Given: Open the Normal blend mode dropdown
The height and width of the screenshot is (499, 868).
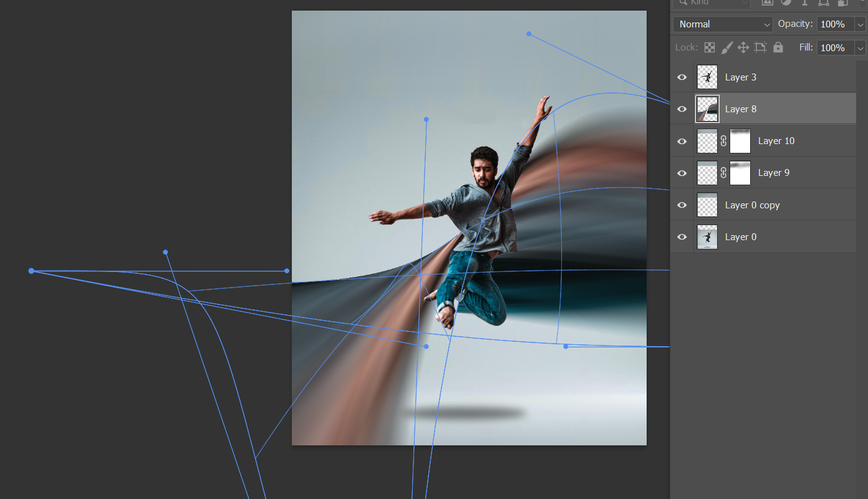Looking at the screenshot, I should click(x=723, y=24).
